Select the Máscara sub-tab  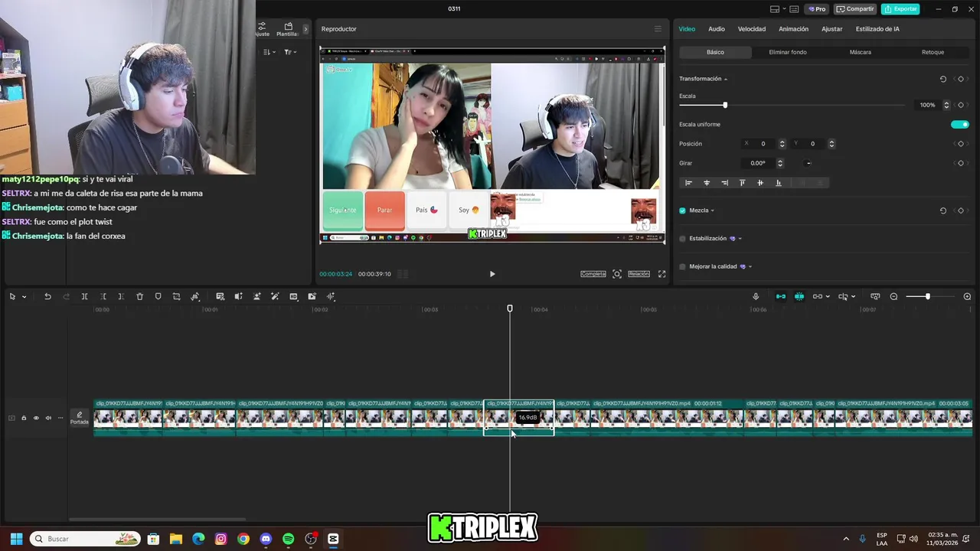pyautogui.click(x=861, y=52)
